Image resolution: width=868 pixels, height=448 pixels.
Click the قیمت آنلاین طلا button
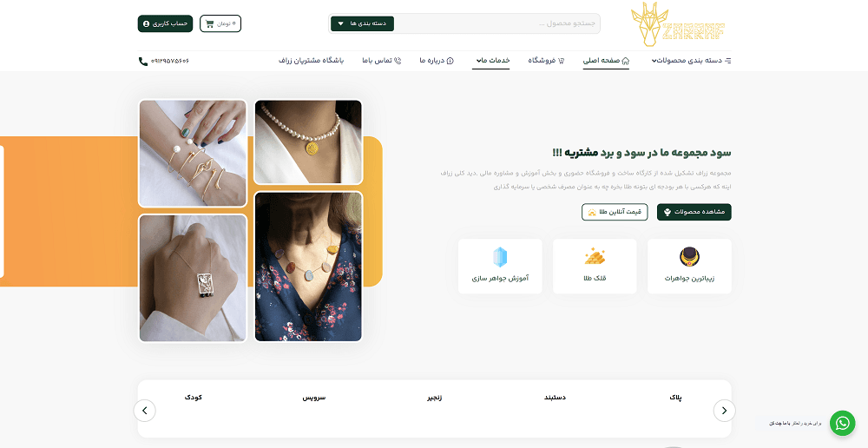click(615, 212)
